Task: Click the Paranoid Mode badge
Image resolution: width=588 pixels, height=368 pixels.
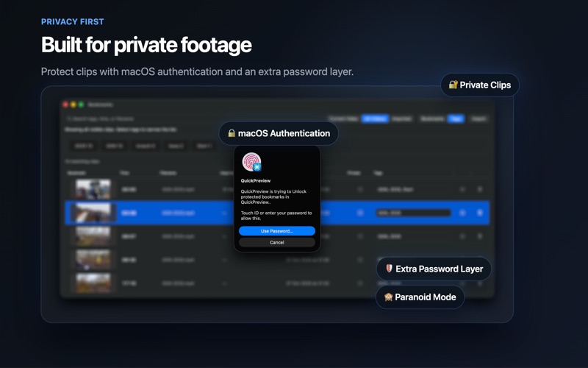Action: pos(420,297)
